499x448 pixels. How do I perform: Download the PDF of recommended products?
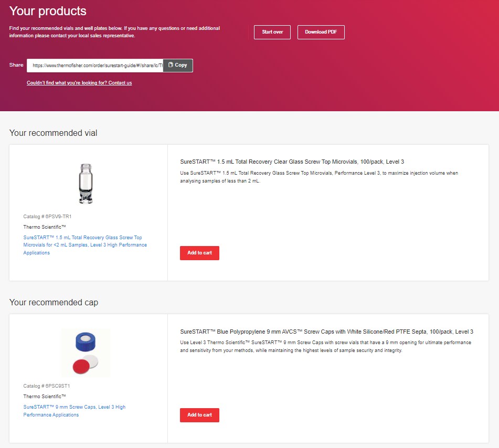tap(321, 32)
